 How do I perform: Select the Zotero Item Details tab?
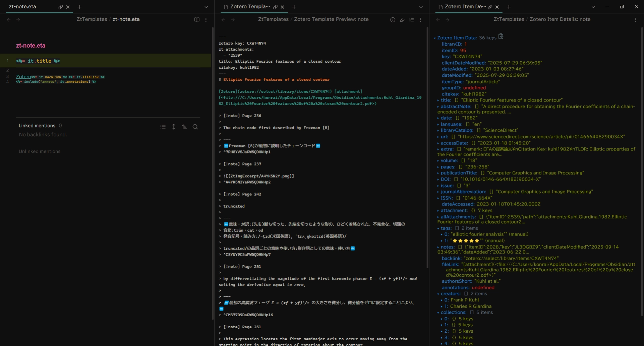(465, 7)
